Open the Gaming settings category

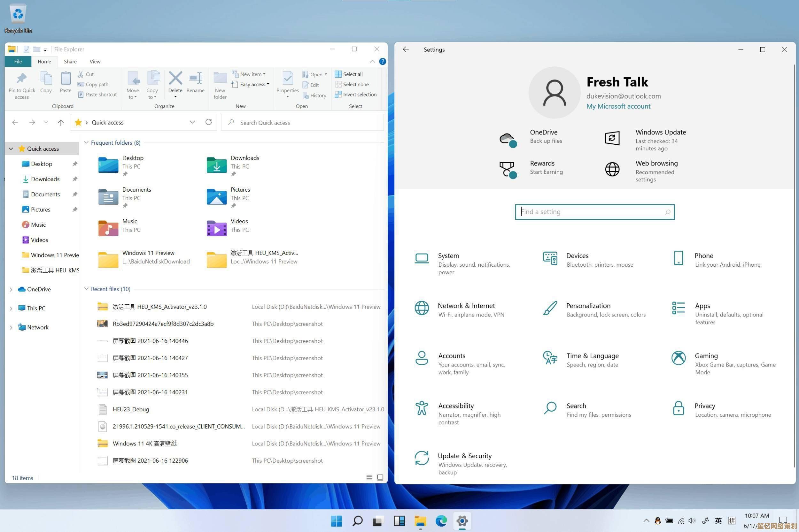(706, 356)
